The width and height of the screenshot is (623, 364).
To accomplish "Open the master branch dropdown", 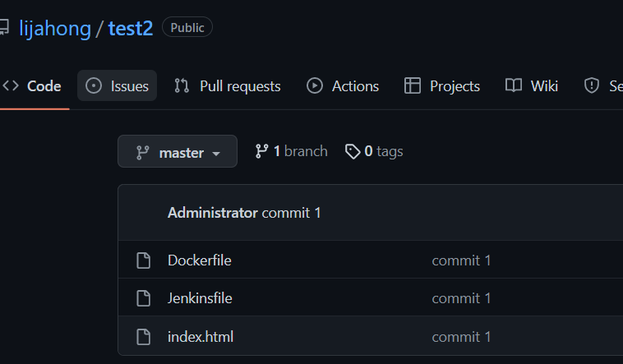I will [178, 151].
